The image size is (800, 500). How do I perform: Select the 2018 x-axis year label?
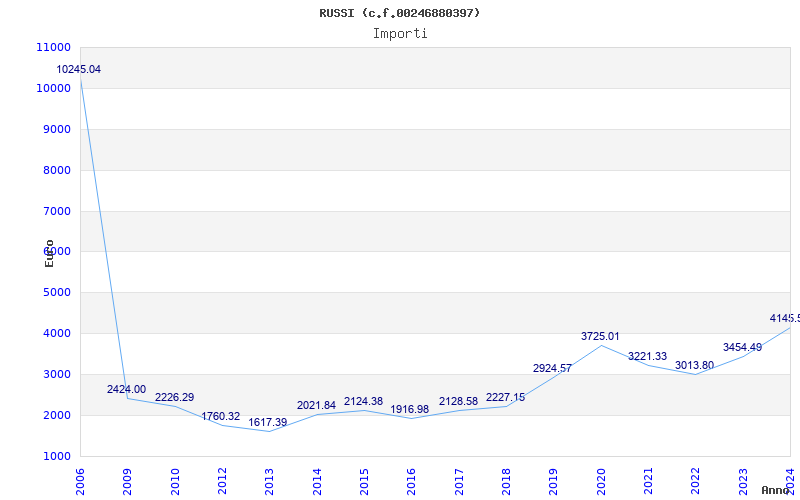click(506, 482)
